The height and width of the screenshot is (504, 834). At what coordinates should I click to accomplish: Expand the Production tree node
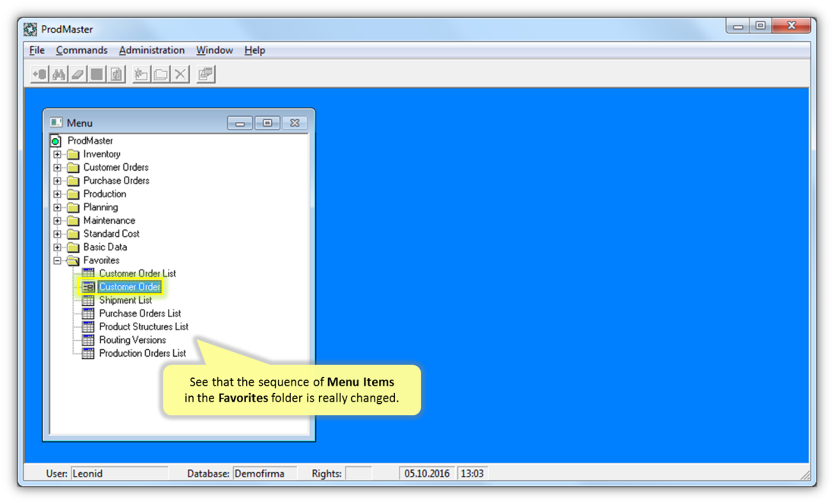point(58,194)
